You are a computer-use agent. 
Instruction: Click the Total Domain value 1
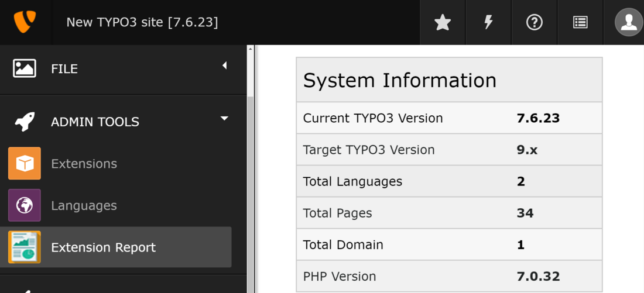click(521, 245)
